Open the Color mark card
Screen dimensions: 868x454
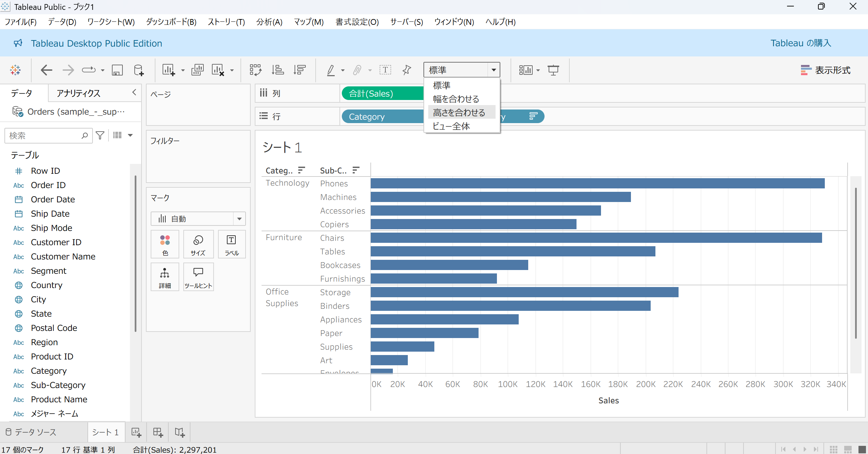click(x=165, y=245)
